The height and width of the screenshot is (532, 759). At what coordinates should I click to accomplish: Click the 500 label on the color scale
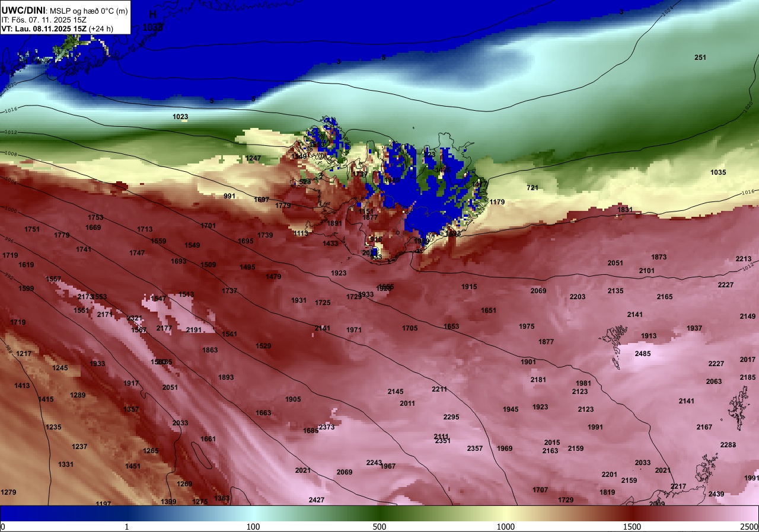379,527
